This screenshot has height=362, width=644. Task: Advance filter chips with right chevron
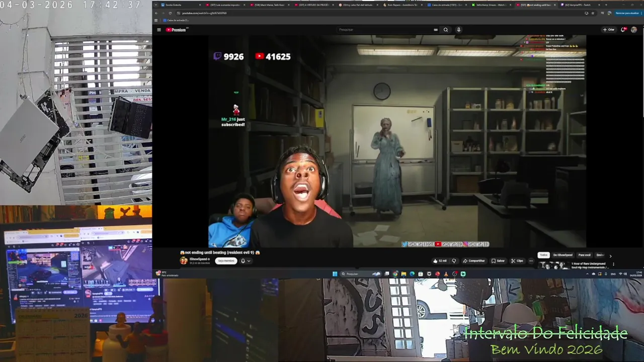610,255
